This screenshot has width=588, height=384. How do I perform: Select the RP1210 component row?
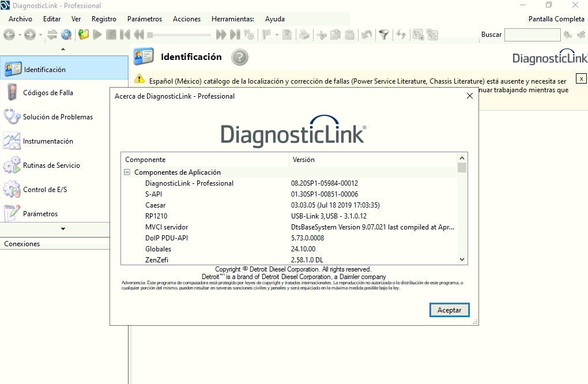289,216
